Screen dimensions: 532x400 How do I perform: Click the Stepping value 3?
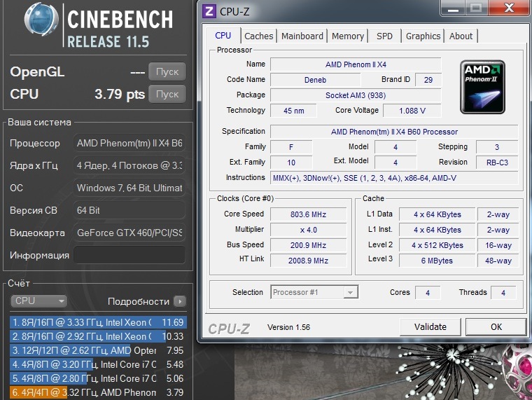(x=497, y=147)
